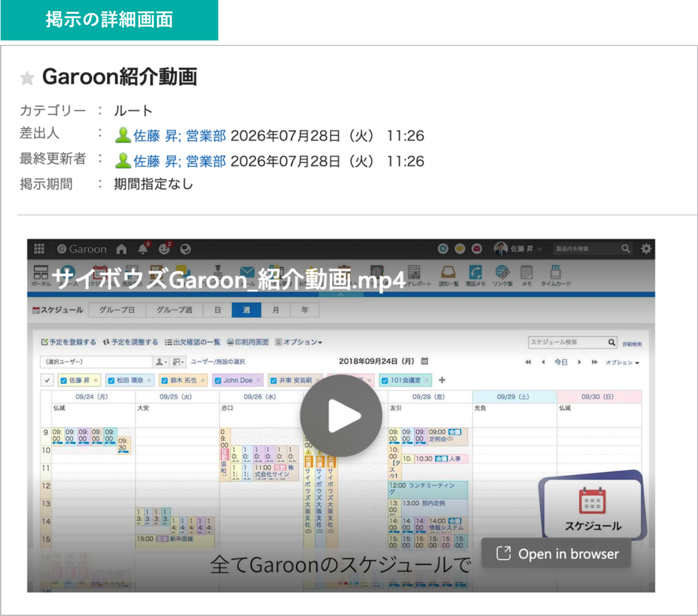
Task: Open notifications bell with badge 9
Action: click(x=143, y=249)
